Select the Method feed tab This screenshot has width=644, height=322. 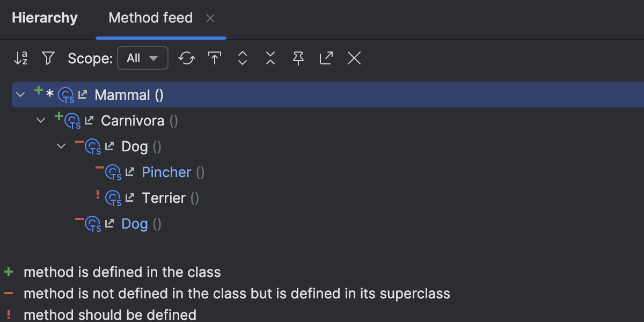(x=150, y=18)
